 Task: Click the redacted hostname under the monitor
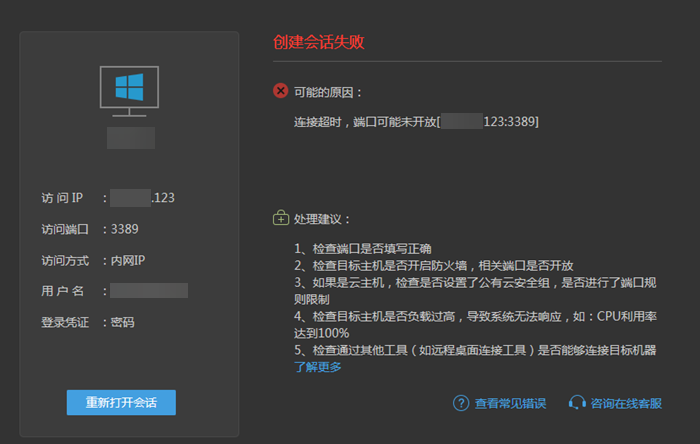pyautogui.click(x=130, y=138)
